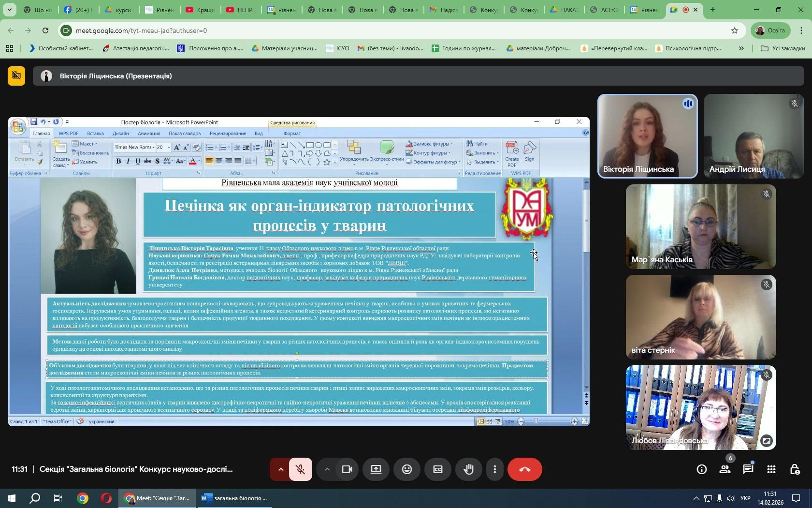Open the emoji reactions button
This screenshot has height=508, width=812.
pos(407,469)
